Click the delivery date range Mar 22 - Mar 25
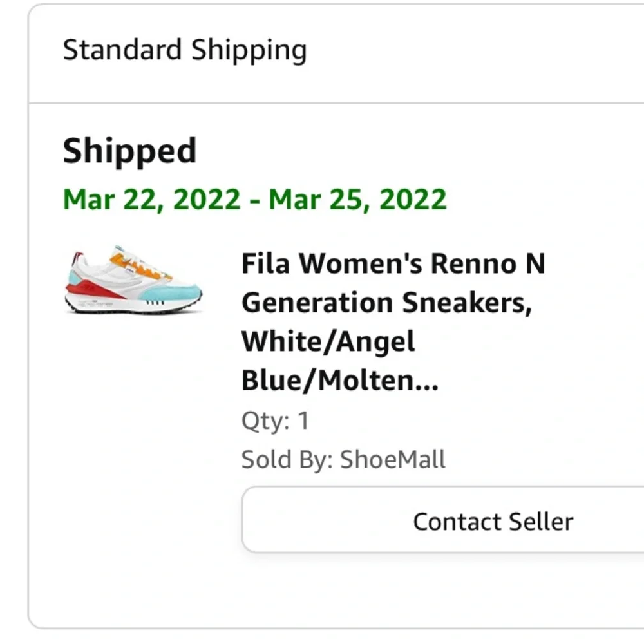Image resolution: width=644 pixels, height=644 pixels. 255,199
